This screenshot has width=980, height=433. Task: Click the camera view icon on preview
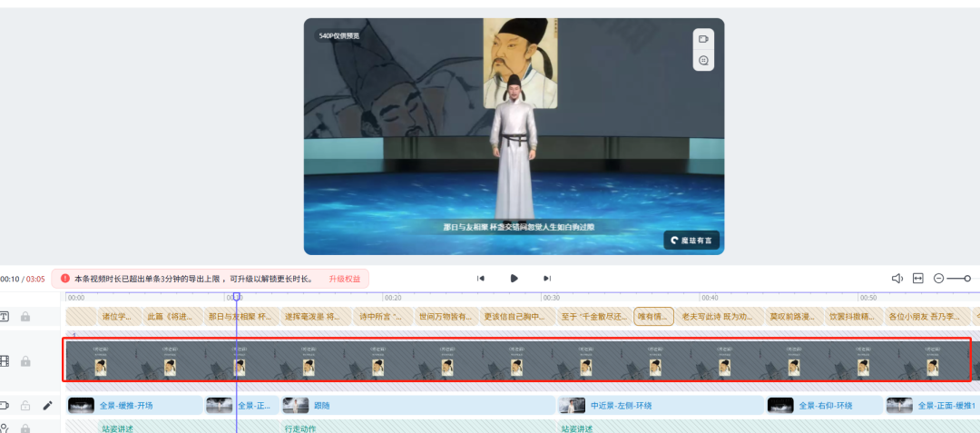click(x=703, y=39)
